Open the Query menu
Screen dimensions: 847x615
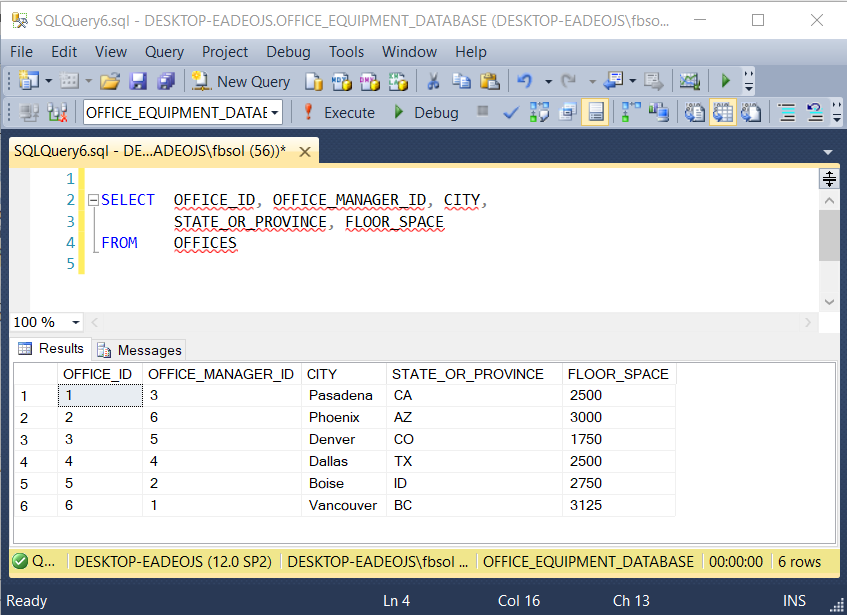pyautogui.click(x=164, y=52)
